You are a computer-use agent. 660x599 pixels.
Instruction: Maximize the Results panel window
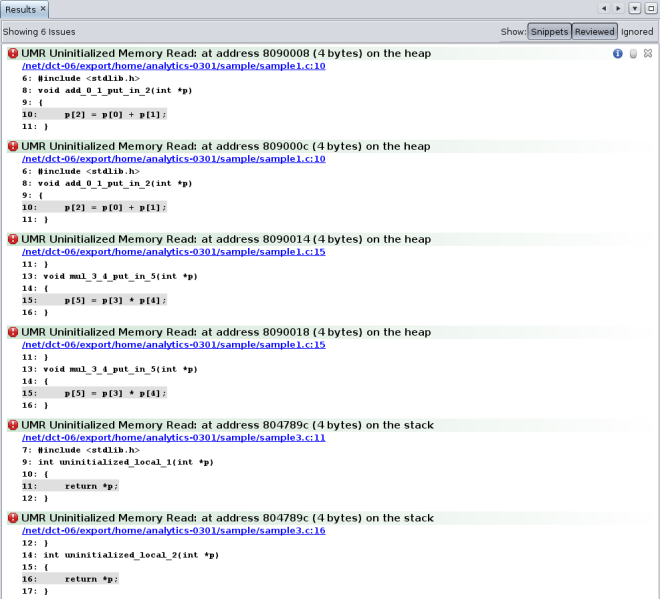(x=651, y=8)
